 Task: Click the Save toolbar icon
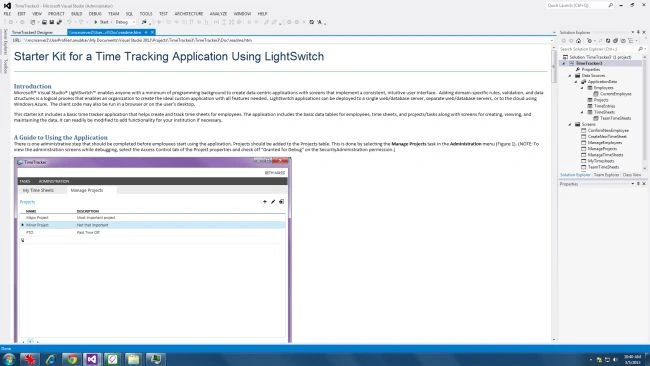pyautogui.click(x=51, y=22)
